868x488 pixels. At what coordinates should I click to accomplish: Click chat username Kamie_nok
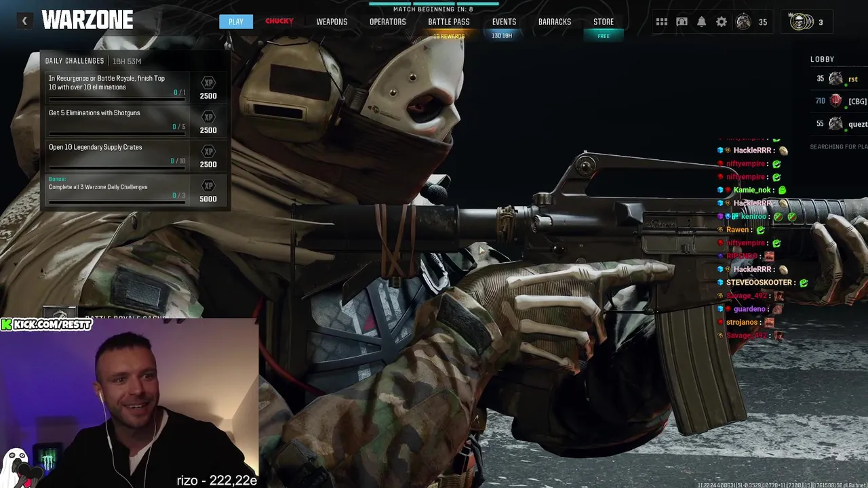pyautogui.click(x=752, y=190)
